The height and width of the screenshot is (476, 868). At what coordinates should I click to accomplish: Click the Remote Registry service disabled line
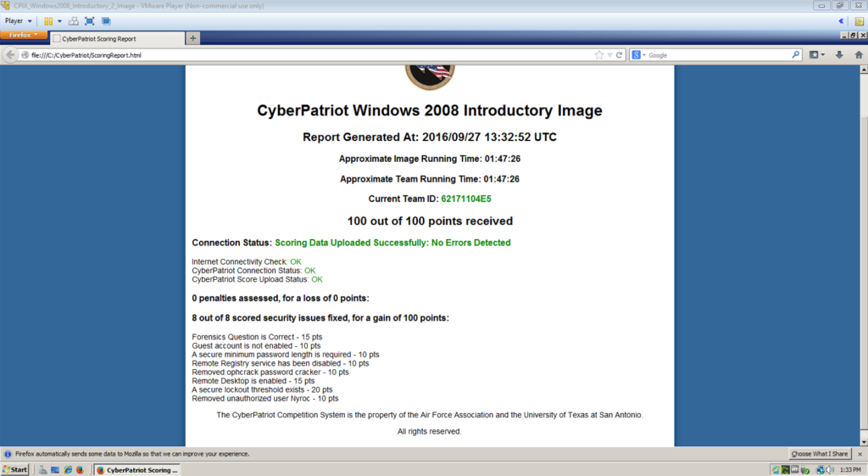tap(280, 363)
